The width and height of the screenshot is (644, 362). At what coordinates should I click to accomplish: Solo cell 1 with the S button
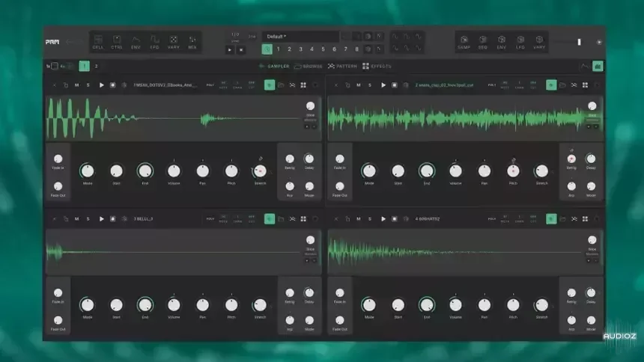click(x=88, y=85)
